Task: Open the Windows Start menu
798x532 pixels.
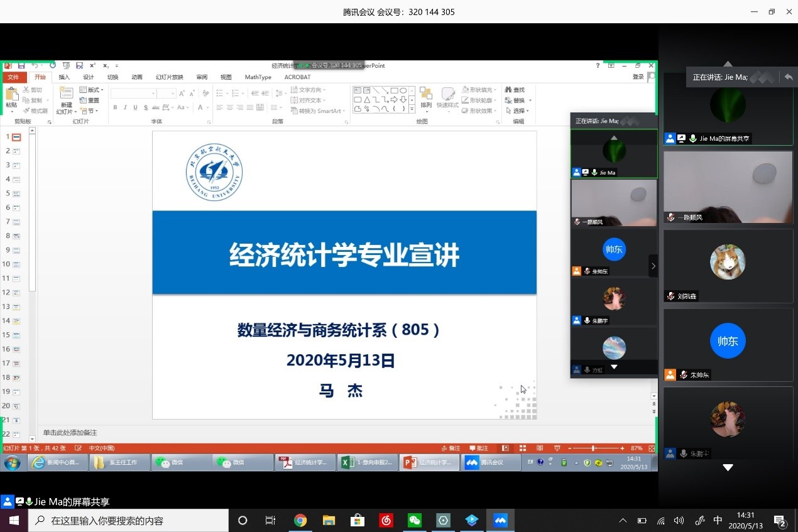Action: tap(14, 521)
